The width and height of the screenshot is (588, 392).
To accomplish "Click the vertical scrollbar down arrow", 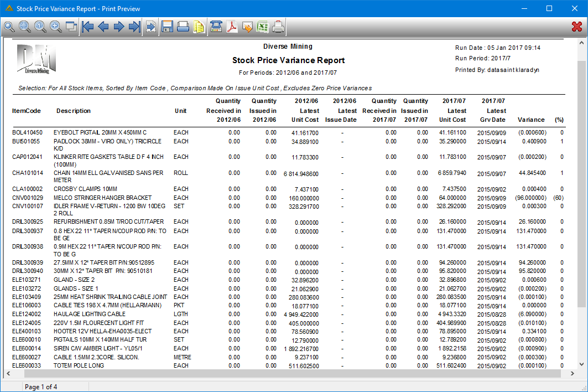I will 581,364.
